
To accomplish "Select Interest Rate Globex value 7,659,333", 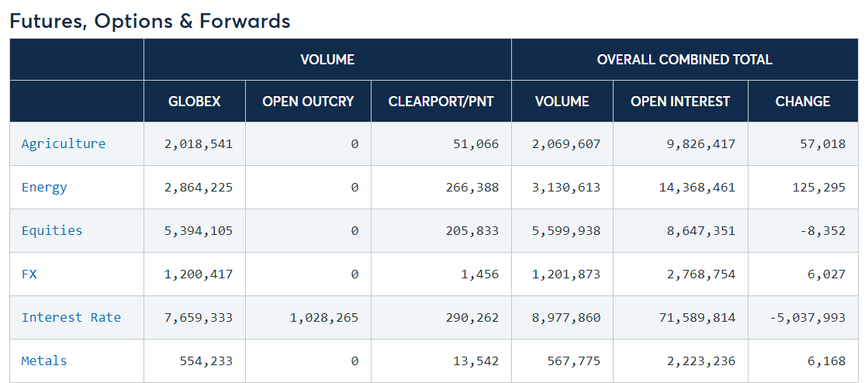I will (x=199, y=317).
